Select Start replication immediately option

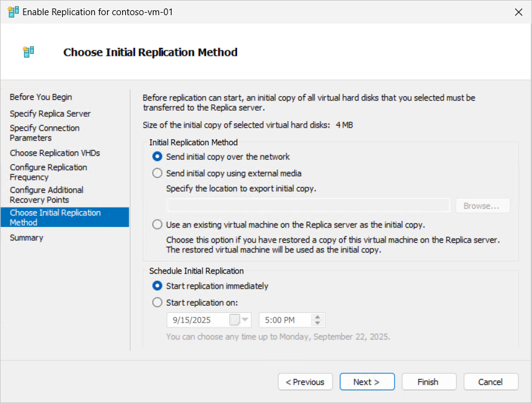pyautogui.click(x=157, y=286)
